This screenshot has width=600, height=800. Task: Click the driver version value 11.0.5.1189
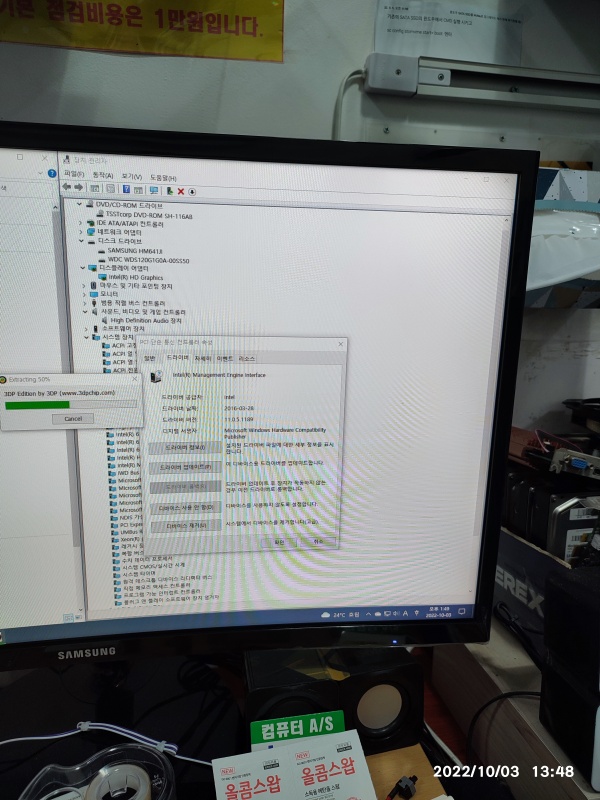tap(239, 419)
